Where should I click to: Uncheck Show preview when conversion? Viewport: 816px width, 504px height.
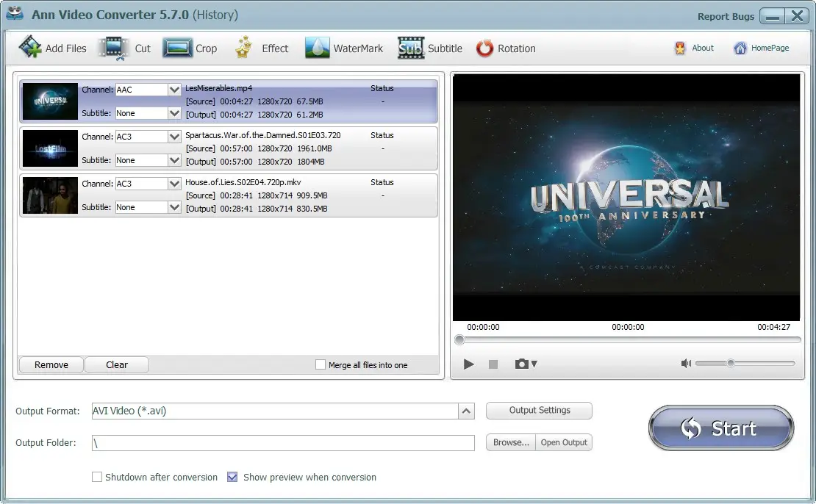point(232,477)
